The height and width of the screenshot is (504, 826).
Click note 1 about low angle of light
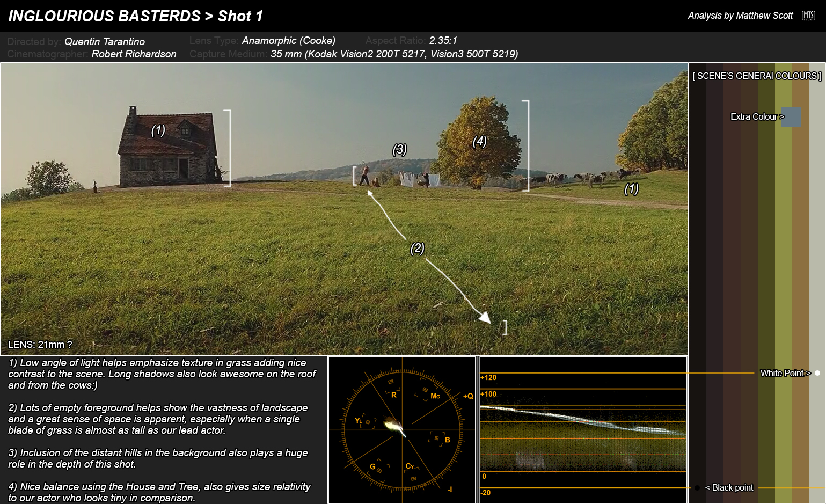click(162, 374)
